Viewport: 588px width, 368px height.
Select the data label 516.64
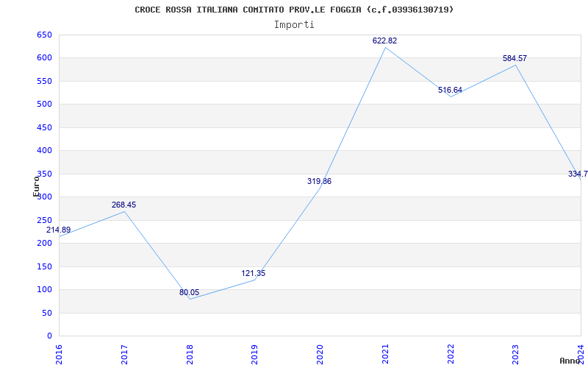[450, 90]
